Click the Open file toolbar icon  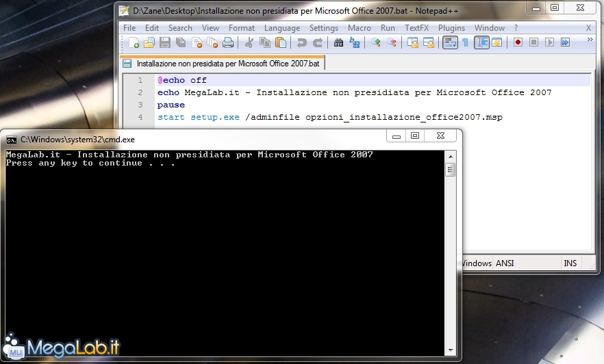point(149,42)
